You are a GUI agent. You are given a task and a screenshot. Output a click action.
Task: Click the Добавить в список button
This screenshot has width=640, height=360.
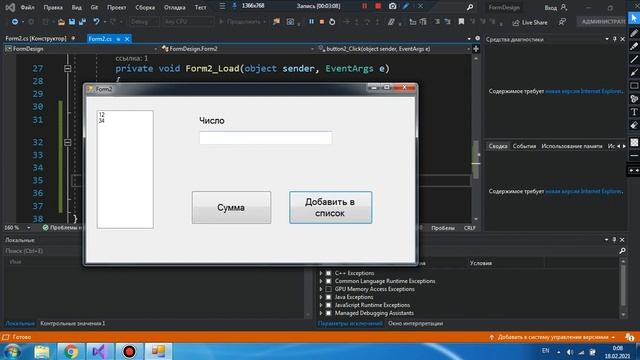pyautogui.click(x=330, y=207)
